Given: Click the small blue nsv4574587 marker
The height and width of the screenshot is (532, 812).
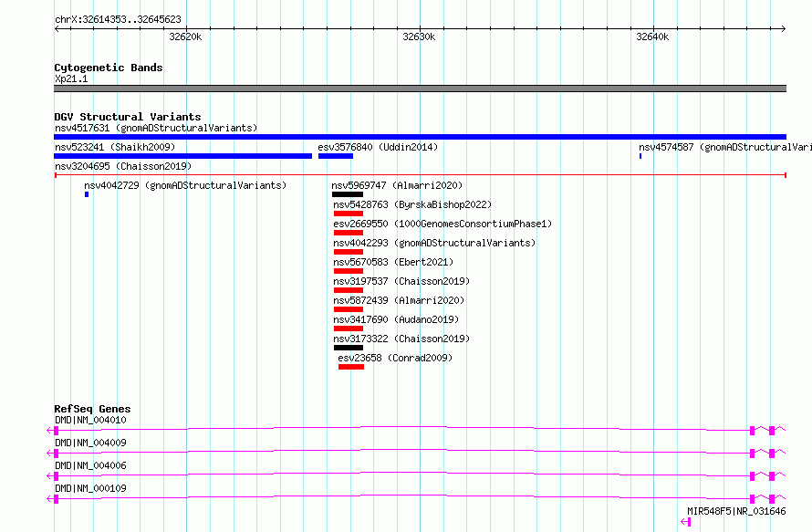Looking at the screenshot, I should [x=640, y=156].
